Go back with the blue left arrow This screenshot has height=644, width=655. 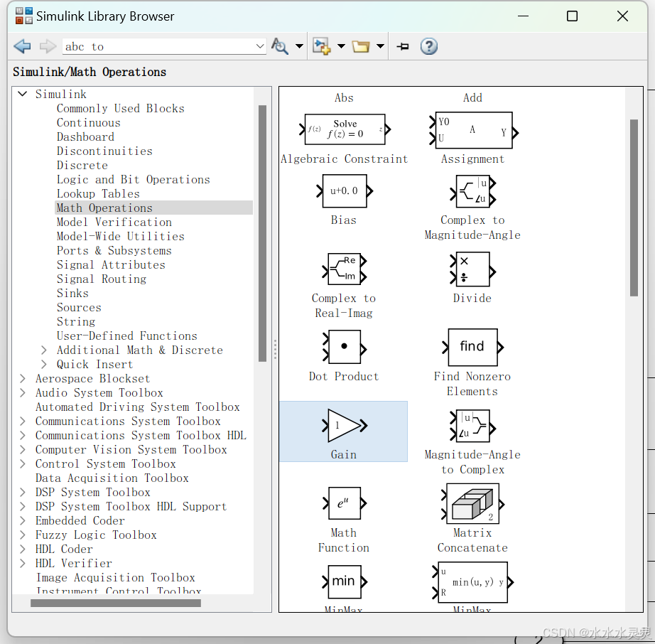point(22,46)
